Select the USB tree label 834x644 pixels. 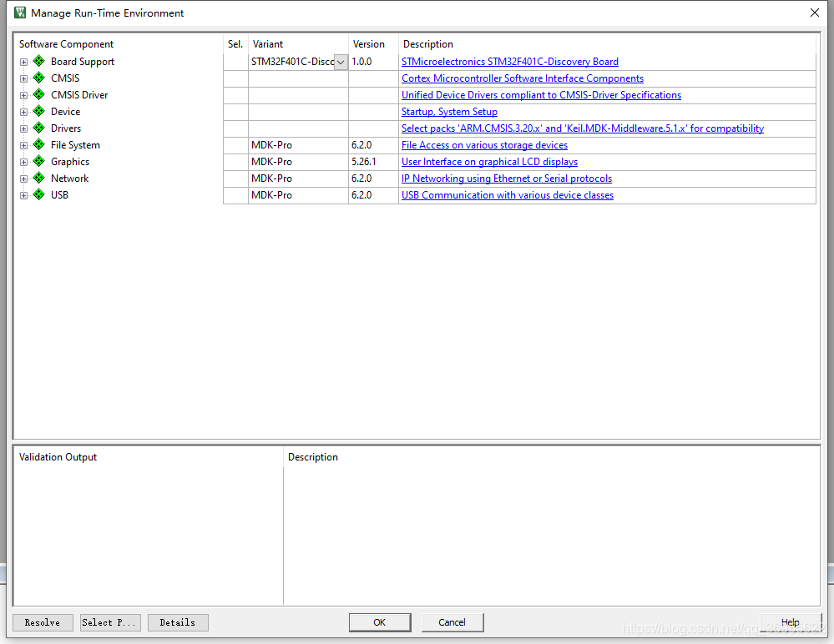59,195
